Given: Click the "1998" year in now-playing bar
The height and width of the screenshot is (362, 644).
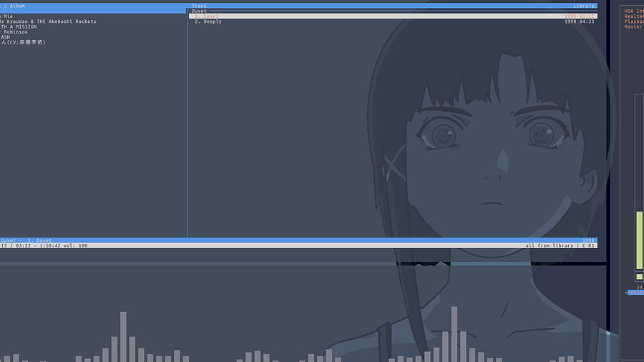Looking at the screenshot, I should point(588,240).
